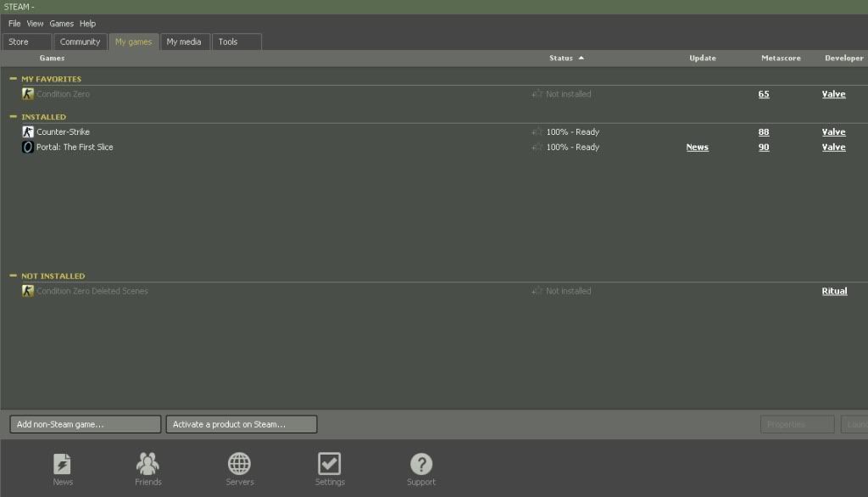This screenshot has width=868, height=497.
Task: Click Deleted Scenes' Not installed status
Action: point(569,291)
